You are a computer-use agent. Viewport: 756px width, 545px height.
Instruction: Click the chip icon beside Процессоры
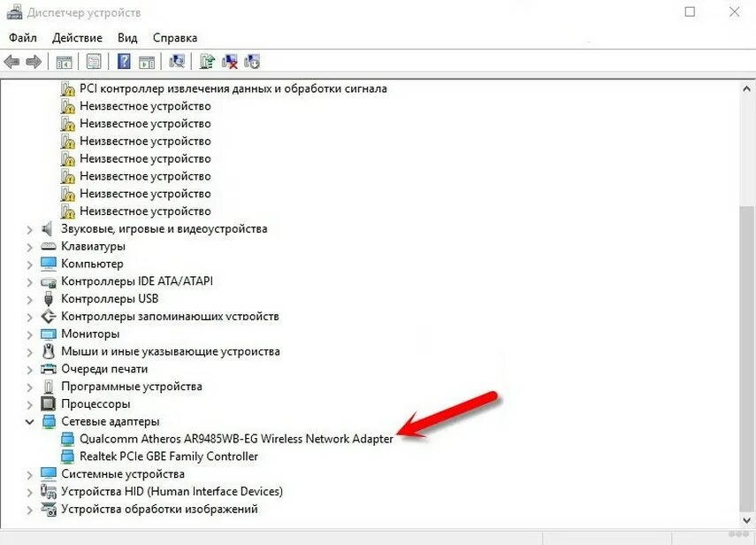tap(49, 403)
